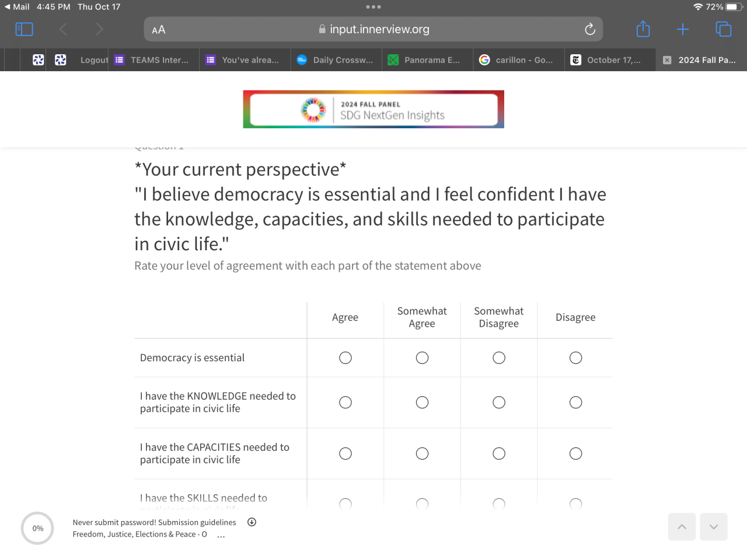Open the TEAMS Inter... tab
The width and height of the screenshot is (747, 560).
[153, 60]
